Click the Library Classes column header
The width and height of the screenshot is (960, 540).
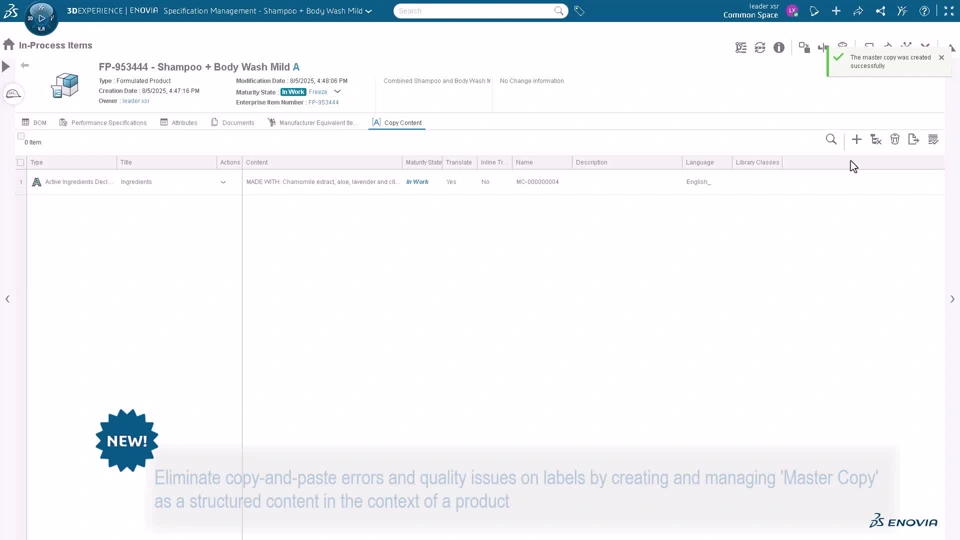[757, 162]
